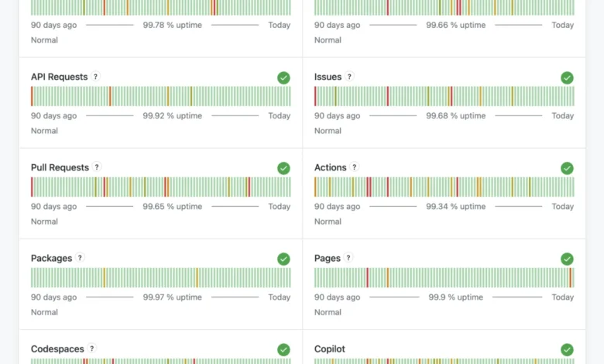Click the Pages operational checkmark icon

(x=567, y=259)
